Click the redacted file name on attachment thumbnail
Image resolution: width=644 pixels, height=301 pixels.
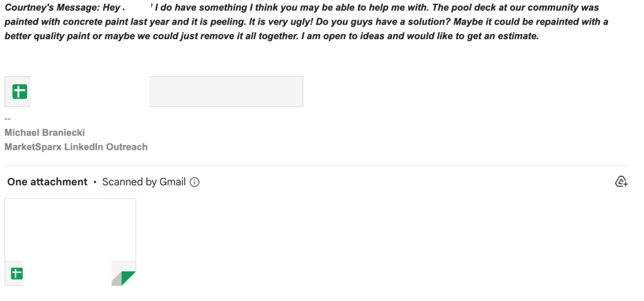(x=67, y=274)
